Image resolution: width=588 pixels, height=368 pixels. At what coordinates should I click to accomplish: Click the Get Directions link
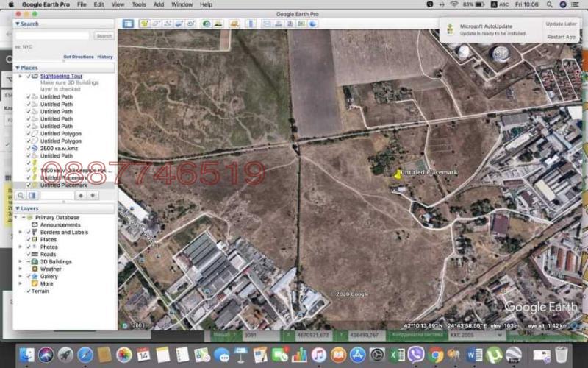[x=78, y=57]
